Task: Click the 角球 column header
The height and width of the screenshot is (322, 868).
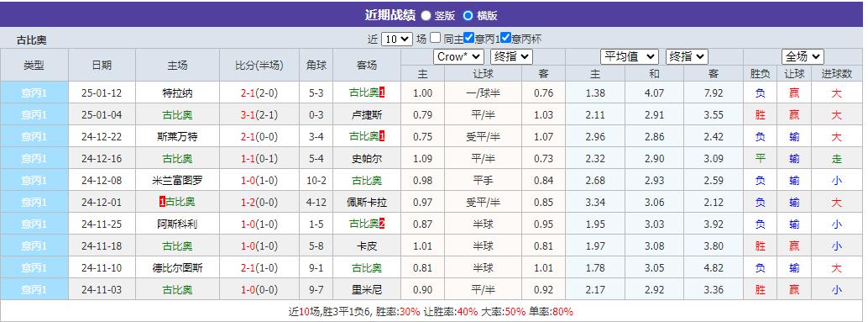Action: coord(316,65)
